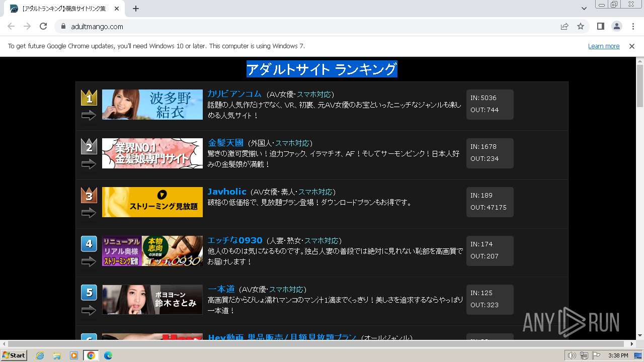Open Windows Media Player from taskbar
This screenshot has height=362, width=644.
pyautogui.click(x=74, y=355)
